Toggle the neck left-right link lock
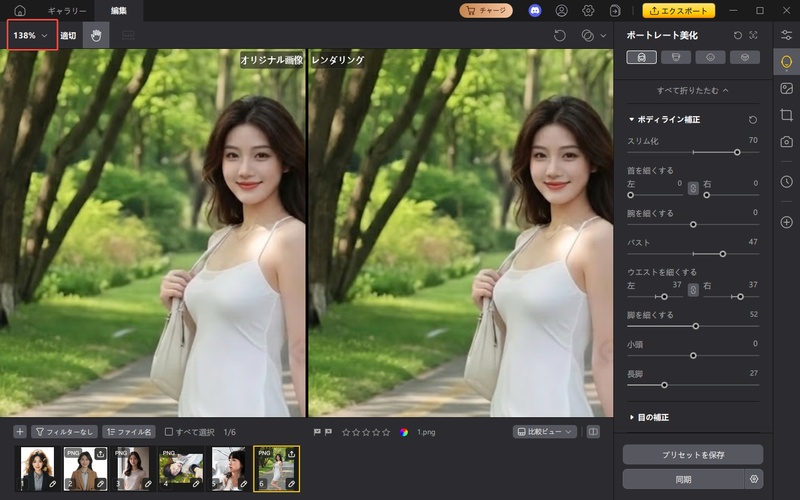 (693, 188)
